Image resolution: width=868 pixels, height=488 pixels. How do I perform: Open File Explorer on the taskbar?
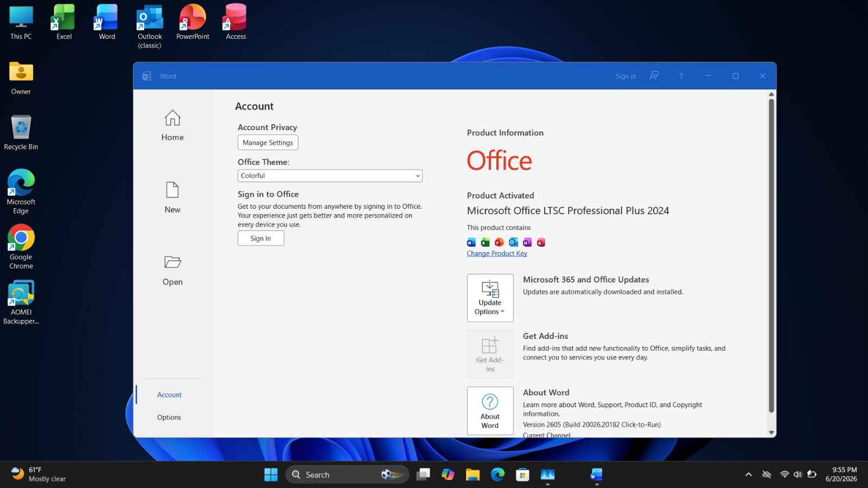(473, 474)
